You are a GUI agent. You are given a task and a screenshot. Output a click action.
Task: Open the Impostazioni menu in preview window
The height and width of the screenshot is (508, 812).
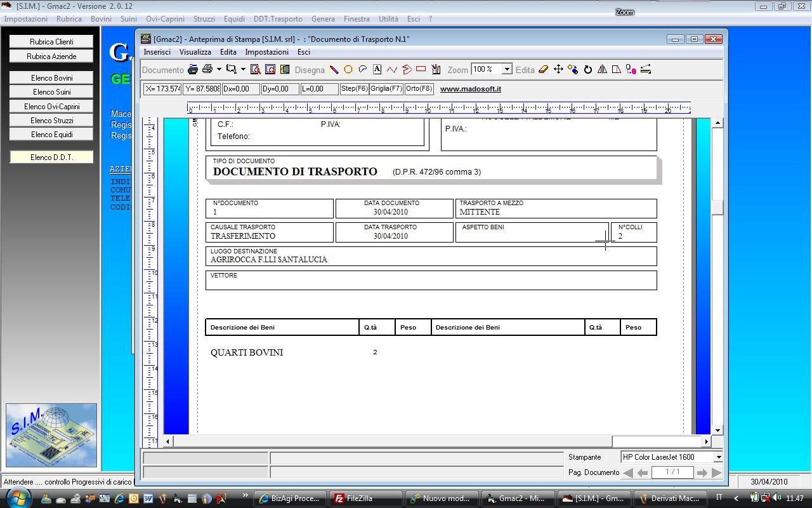pos(266,52)
